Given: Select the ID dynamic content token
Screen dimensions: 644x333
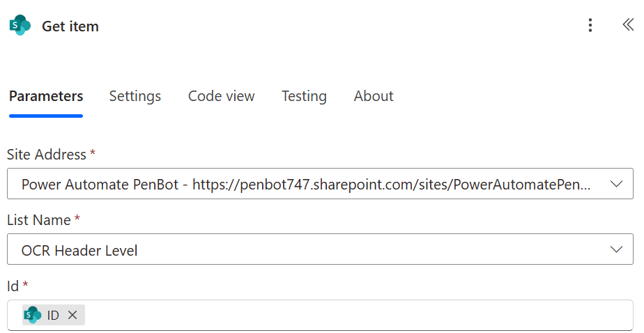Looking at the screenshot, I should [53, 315].
